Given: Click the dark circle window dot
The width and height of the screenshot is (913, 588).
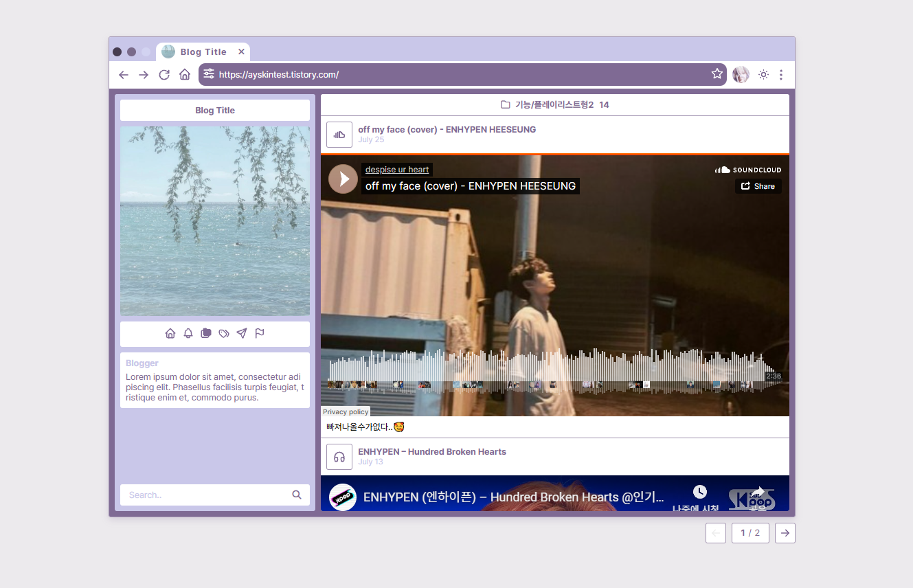Looking at the screenshot, I should [x=117, y=52].
